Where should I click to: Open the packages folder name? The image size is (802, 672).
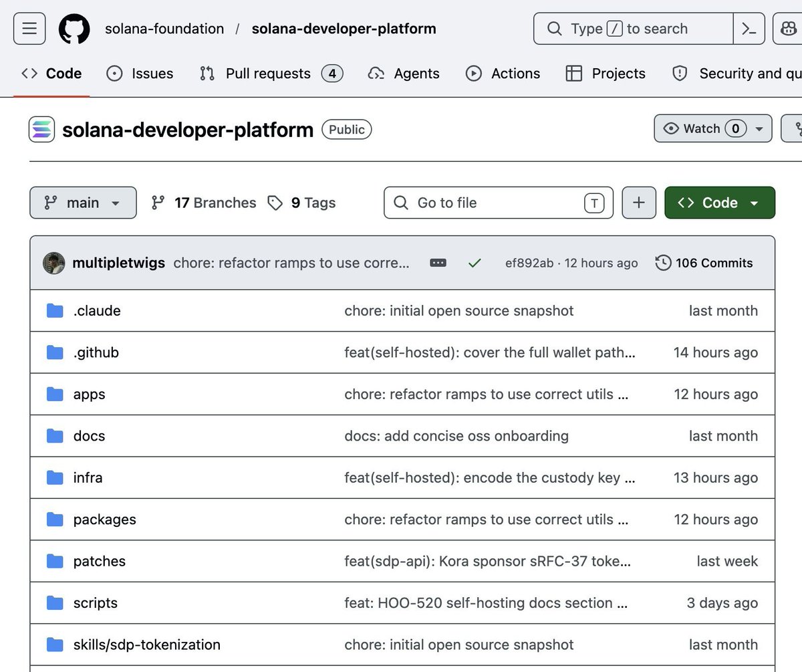[105, 520]
